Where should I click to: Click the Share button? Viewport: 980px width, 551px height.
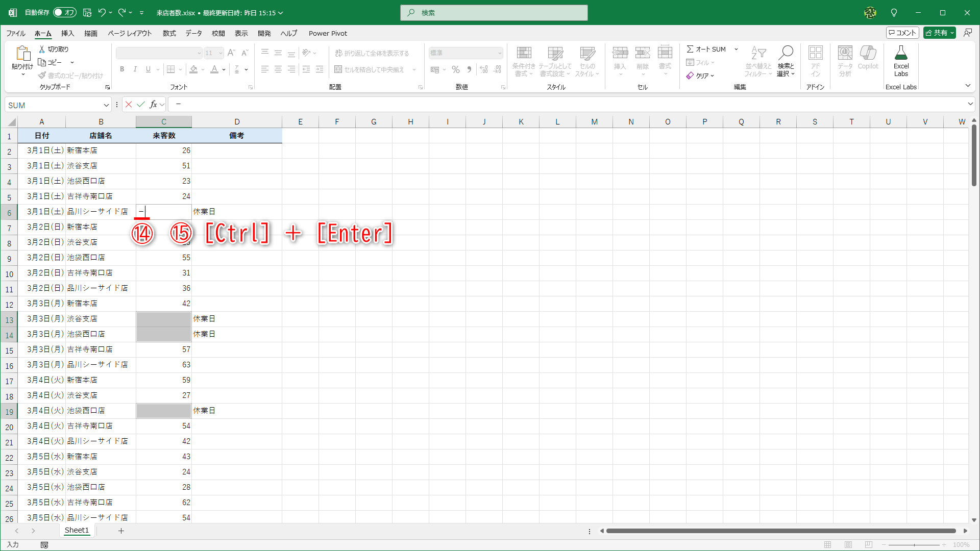click(936, 33)
